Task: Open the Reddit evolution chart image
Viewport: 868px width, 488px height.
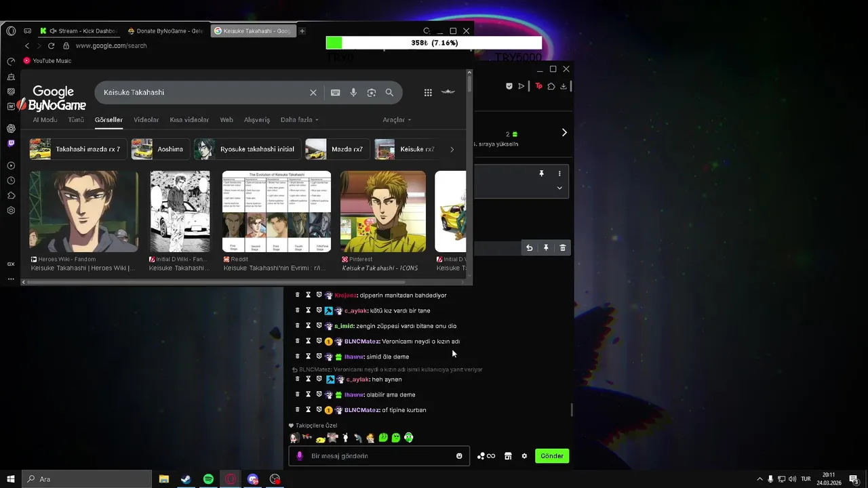Action: coord(277,211)
